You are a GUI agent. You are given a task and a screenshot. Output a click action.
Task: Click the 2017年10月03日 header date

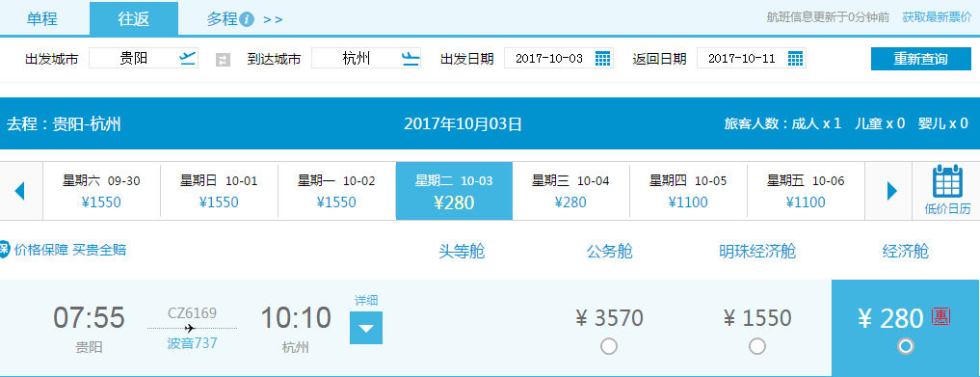point(463,123)
